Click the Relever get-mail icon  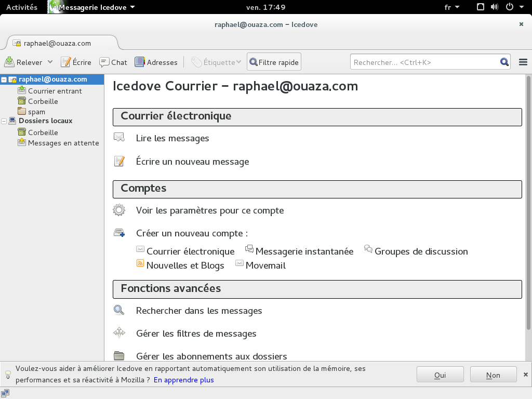pos(9,62)
